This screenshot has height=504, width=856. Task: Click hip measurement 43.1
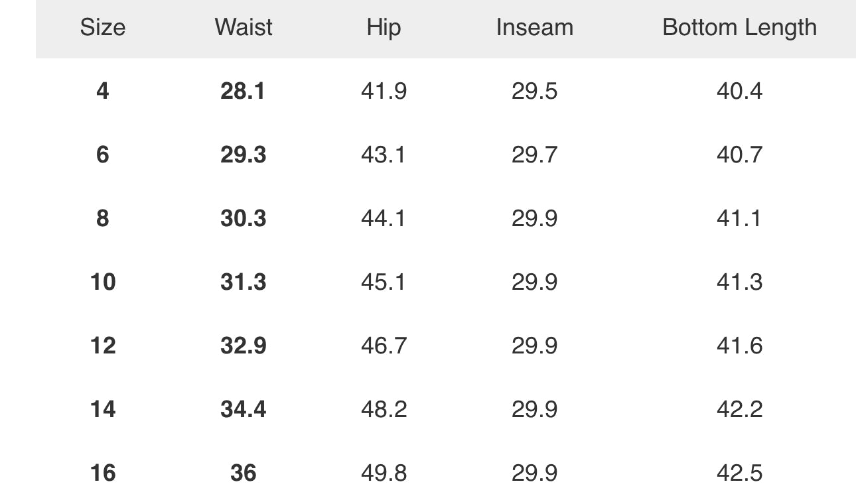click(384, 155)
